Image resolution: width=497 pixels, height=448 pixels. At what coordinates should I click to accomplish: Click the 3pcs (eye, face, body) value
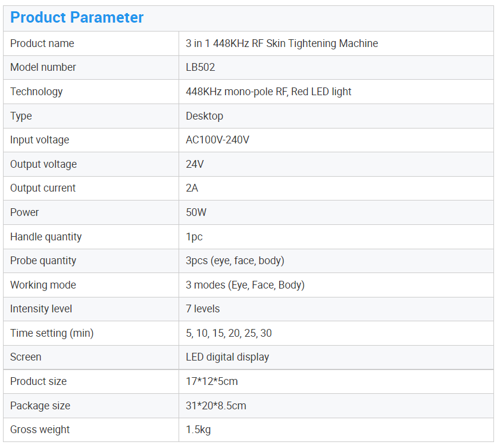[x=235, y=261]
